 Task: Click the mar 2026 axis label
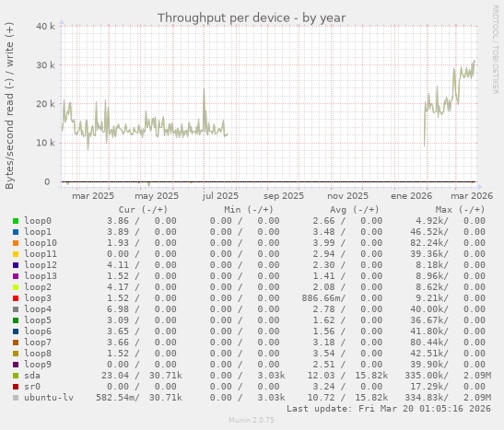pos(472,196)
